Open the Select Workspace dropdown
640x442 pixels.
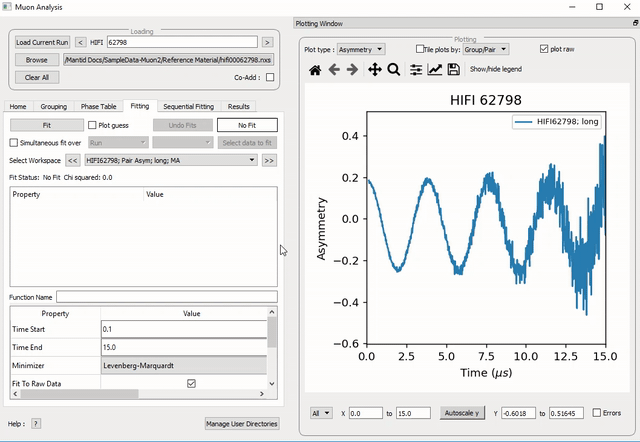click(x=170, y=160)
